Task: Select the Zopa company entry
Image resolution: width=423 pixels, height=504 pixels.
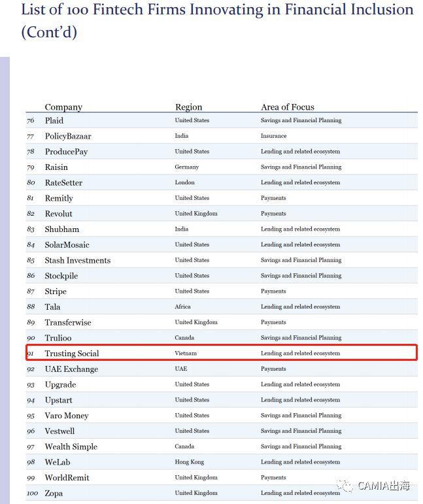Action: click(54, 494)
